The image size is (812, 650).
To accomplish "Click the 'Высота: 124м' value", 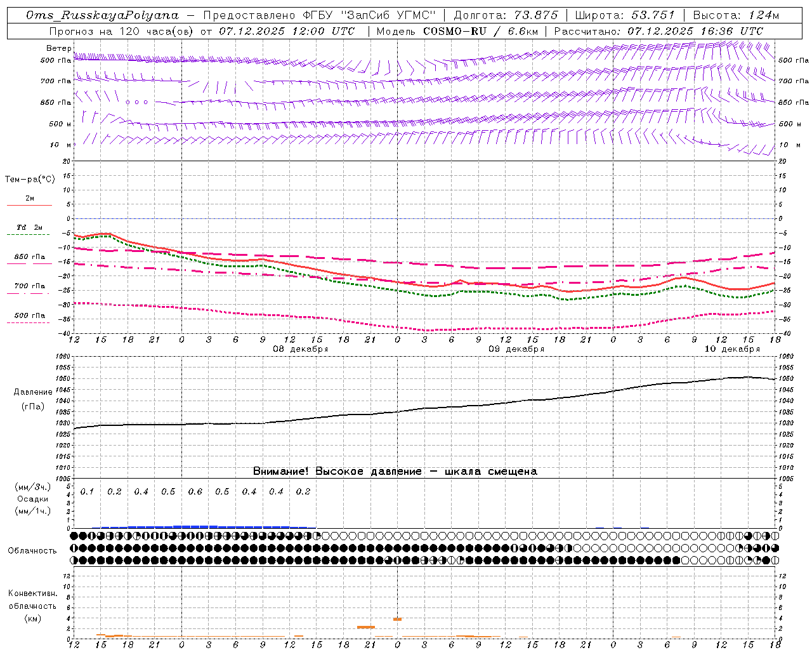I will pos(736,15).
